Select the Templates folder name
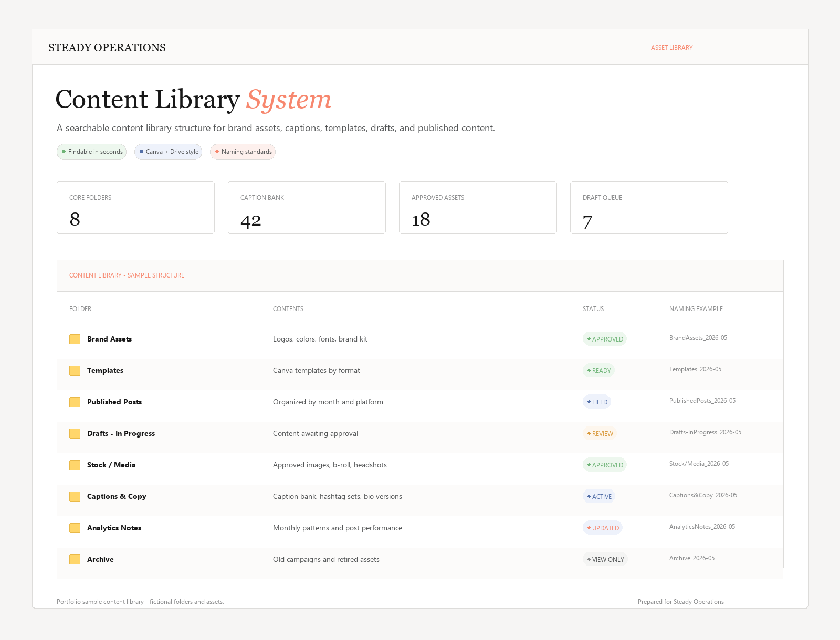The image size is (840, 640). 105,371
